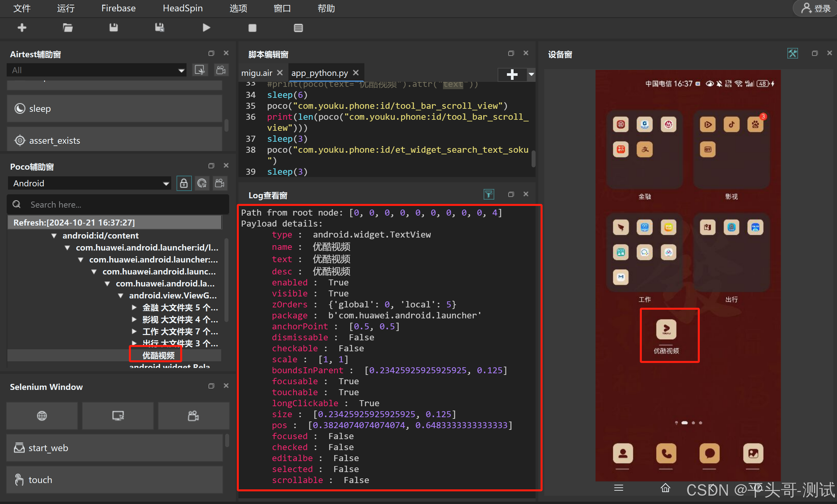Toggle the Poco pause lock button

(184, 184)
